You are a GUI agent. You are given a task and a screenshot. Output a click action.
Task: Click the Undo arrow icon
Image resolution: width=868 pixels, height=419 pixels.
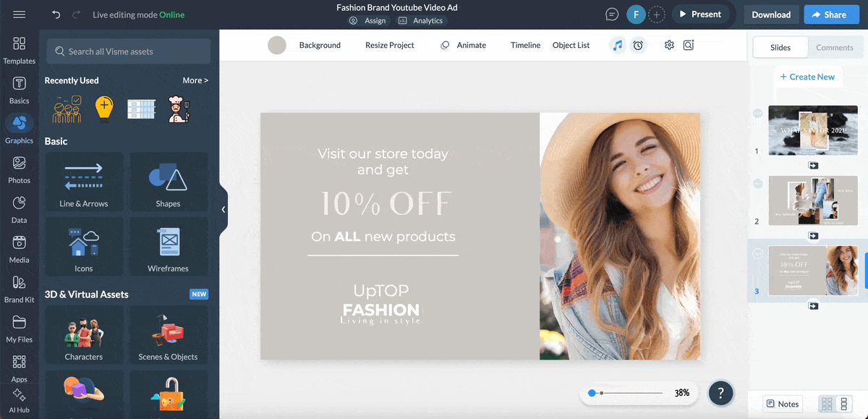pos(56,14)
